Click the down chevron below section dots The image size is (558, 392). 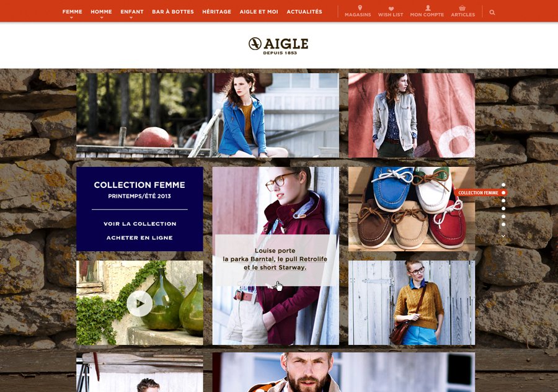coord(503,236)
